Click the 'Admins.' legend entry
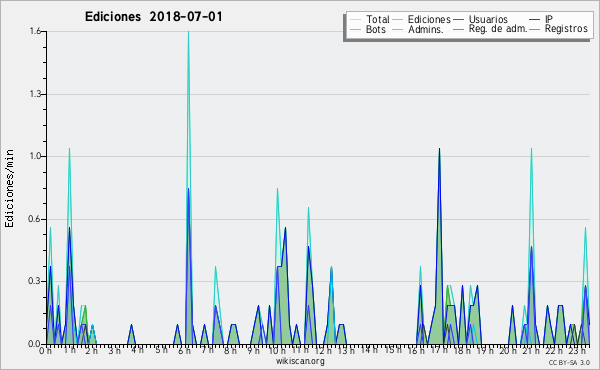Viewport: 600px width, 370px height. (x=426, y=29)
